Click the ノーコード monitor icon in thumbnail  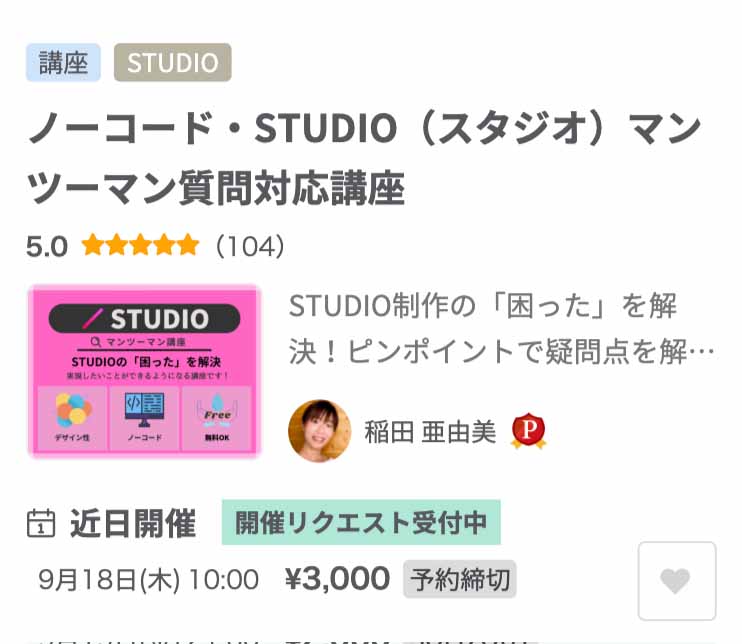pyautogui.click(x=144, y=409)
